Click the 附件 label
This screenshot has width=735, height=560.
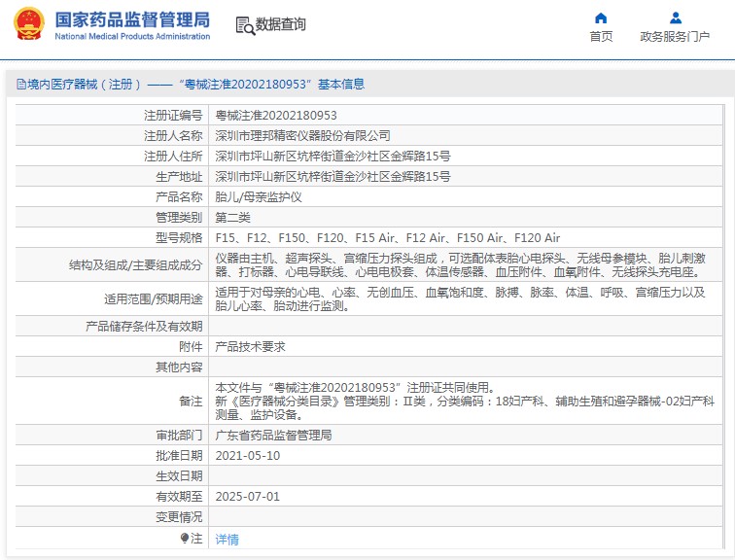(x=191, y=347)
